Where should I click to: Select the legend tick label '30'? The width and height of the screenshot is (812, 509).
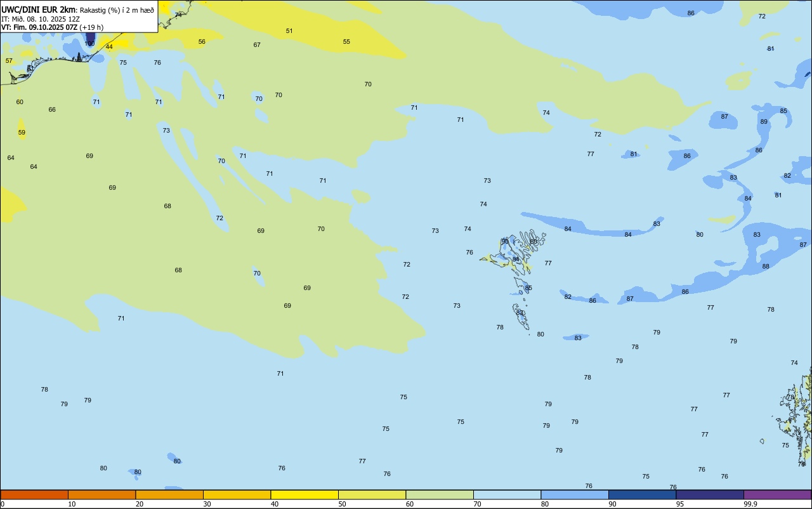pos(207,504)
